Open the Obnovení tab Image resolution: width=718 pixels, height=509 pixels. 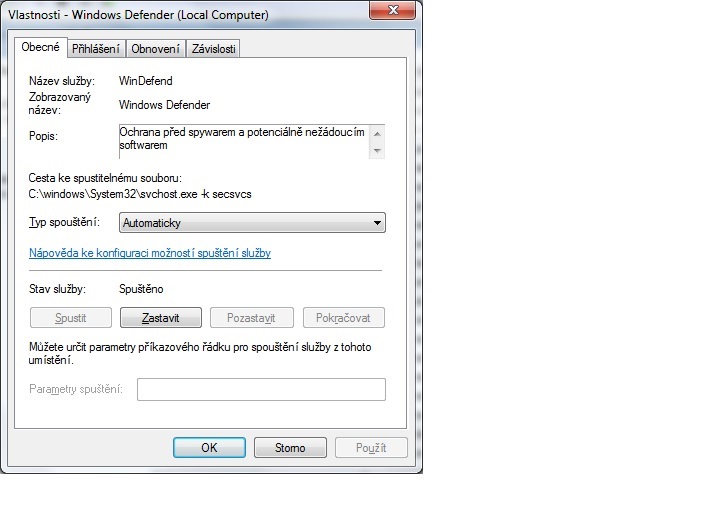tap(155, 49)
